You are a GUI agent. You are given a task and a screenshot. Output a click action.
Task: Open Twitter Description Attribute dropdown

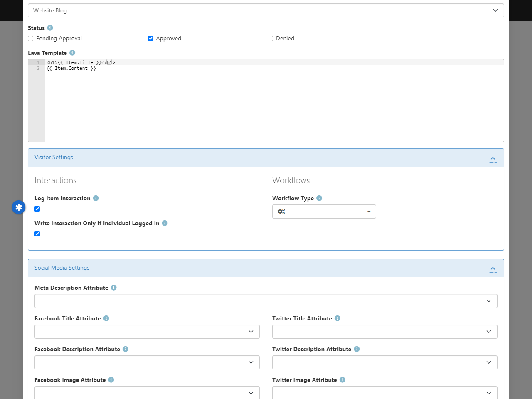[x=385, y=362]
